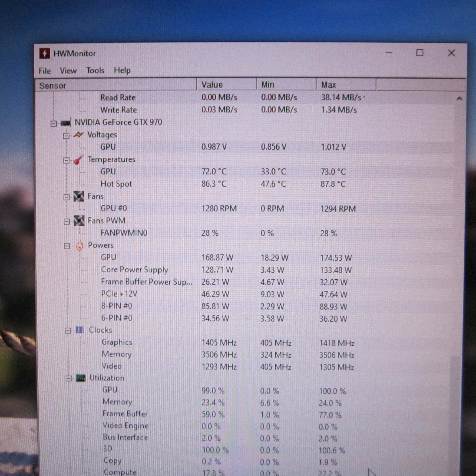The height and width of the screenshot is (476, 476).
Task: Click the Powers category label
Action: 100,245
